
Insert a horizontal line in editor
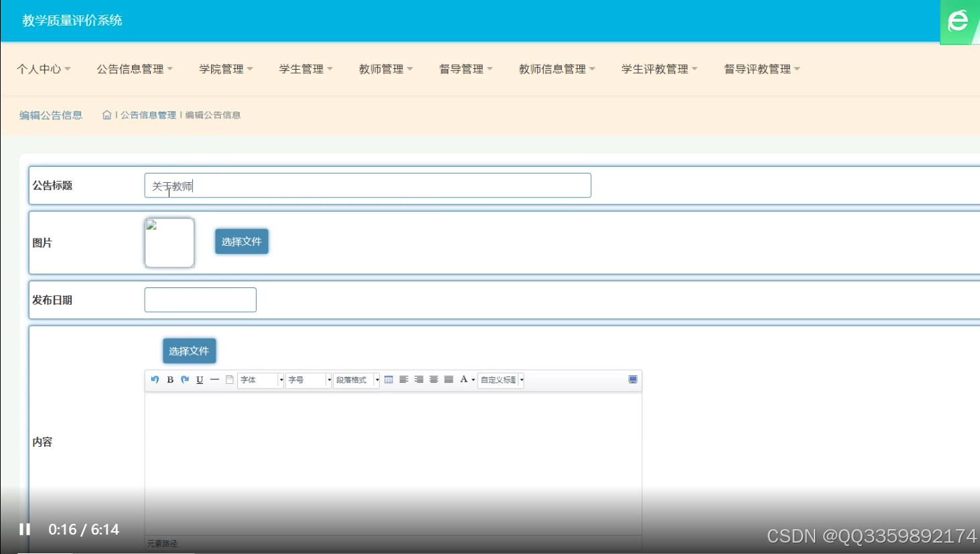[x=214, y=379]
